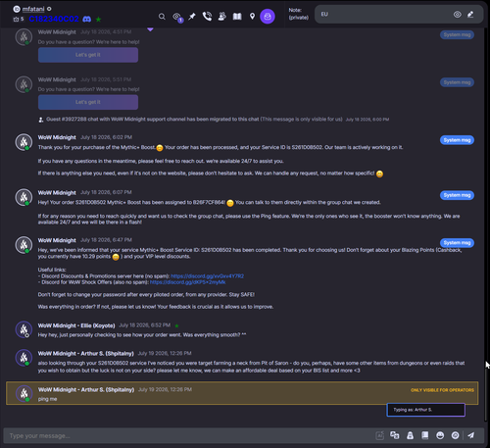Open the assign operators people icon

[222, 17]
